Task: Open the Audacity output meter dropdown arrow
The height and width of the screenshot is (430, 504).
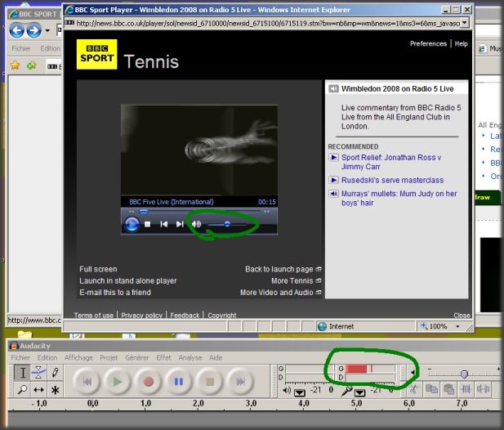Action: pyautogui.click(x=299, y=392)
